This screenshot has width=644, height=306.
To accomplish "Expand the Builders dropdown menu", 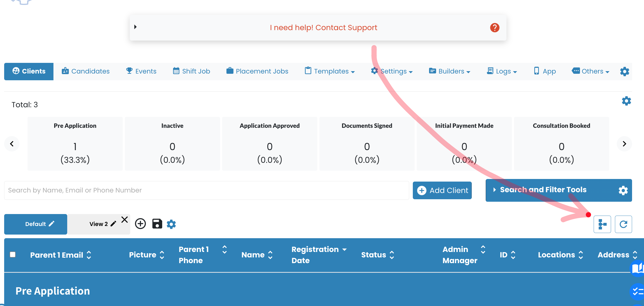I will point(450,71).
